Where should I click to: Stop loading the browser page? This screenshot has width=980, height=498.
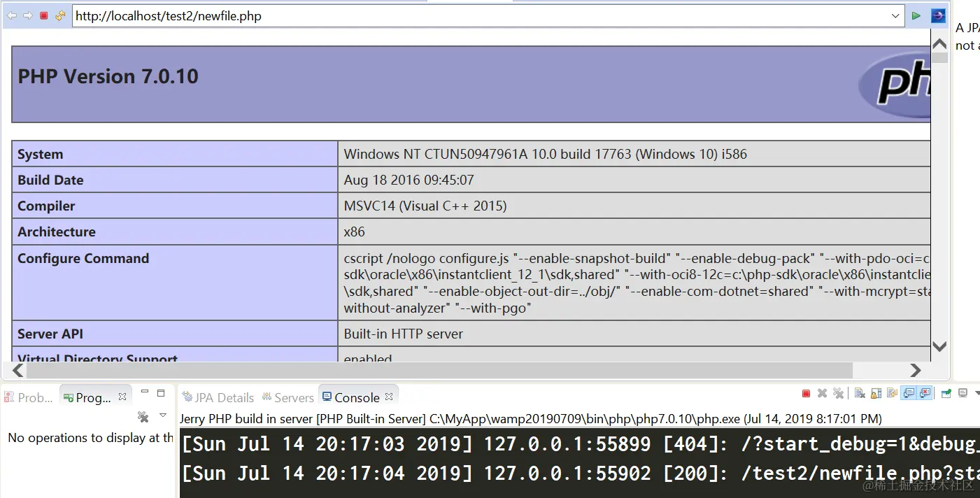point(44,15)
